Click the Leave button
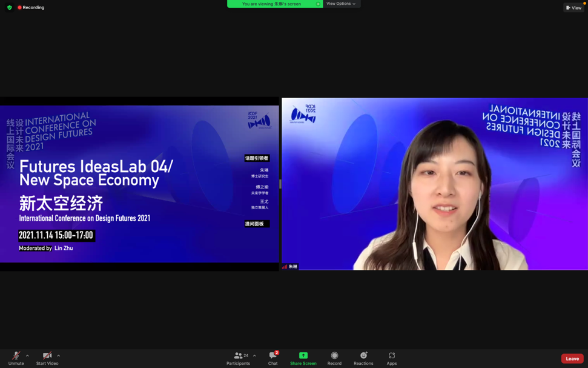Image resolution: width=588 pixels, height=368 pixels. click(571, 358)
